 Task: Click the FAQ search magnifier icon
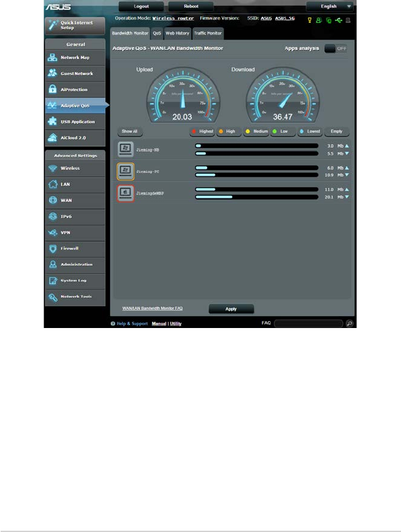tap(349, 324)
